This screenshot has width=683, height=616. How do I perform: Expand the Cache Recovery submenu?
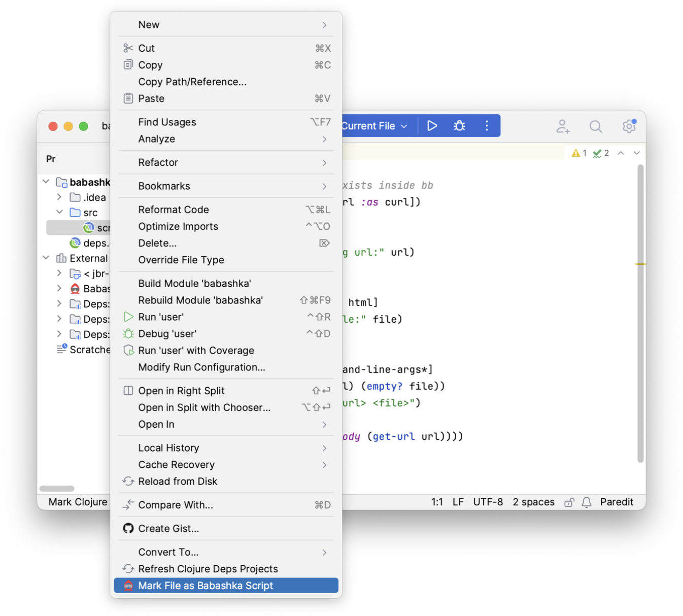tap(226, 464)
